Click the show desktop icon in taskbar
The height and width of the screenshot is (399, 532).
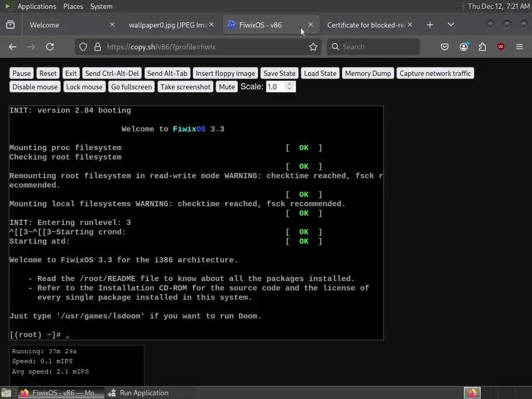click(x=6, y=393)
